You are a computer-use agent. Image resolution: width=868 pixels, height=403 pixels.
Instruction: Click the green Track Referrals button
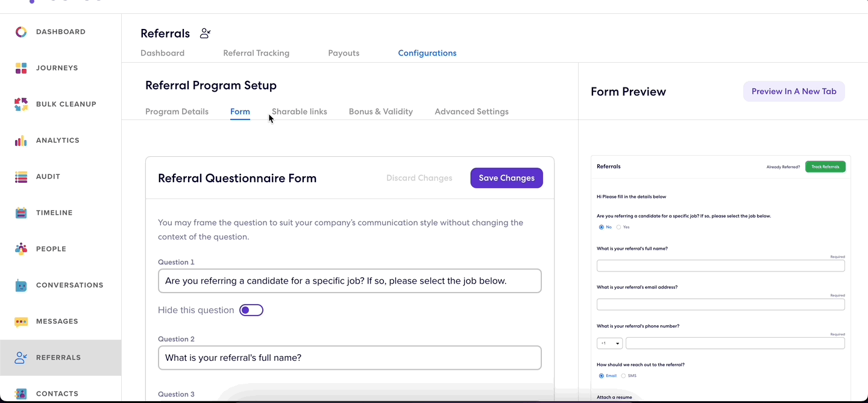click(x=825, y=167)
